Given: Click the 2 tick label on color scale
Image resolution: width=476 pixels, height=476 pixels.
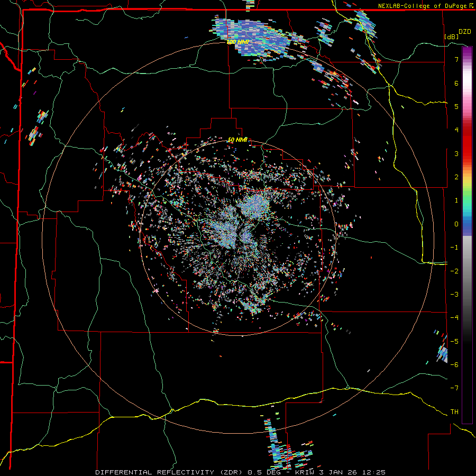Looking at the screenshot, I should [456, 177].
